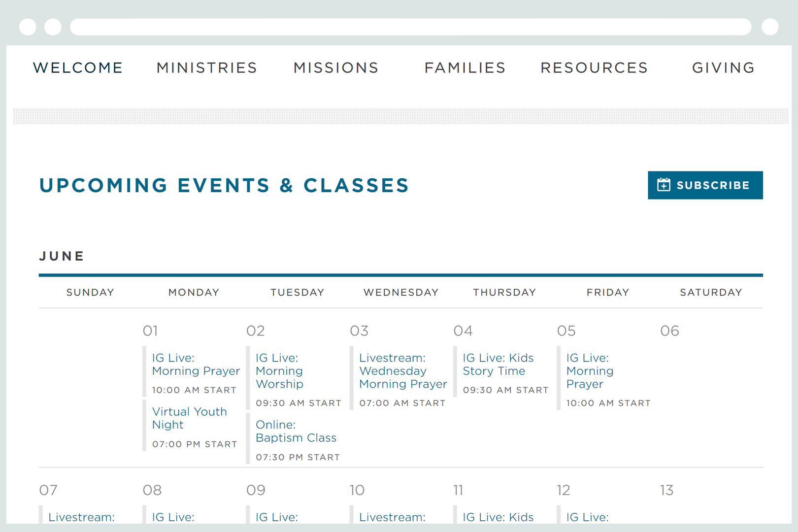Click the right circle button in browser bar
This screenshot has height=532, width=798.
(770, 27)
